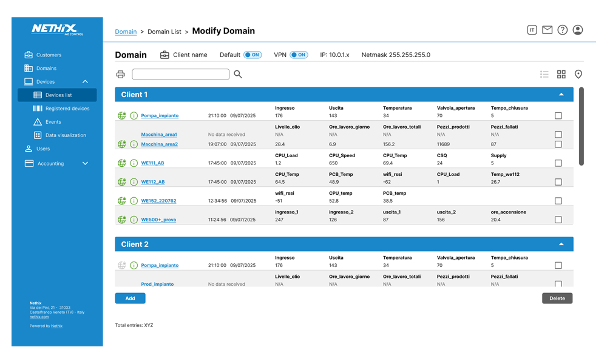Open Data visualization in sidebar

tap(66, 135)
